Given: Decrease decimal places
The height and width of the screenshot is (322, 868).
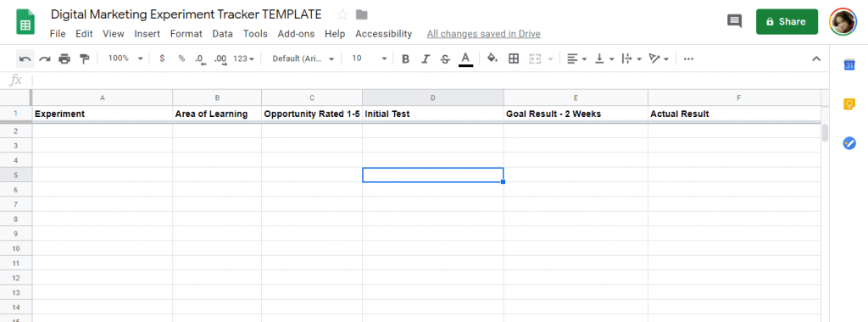Looking at the screenshot, I should pos(200,58).
